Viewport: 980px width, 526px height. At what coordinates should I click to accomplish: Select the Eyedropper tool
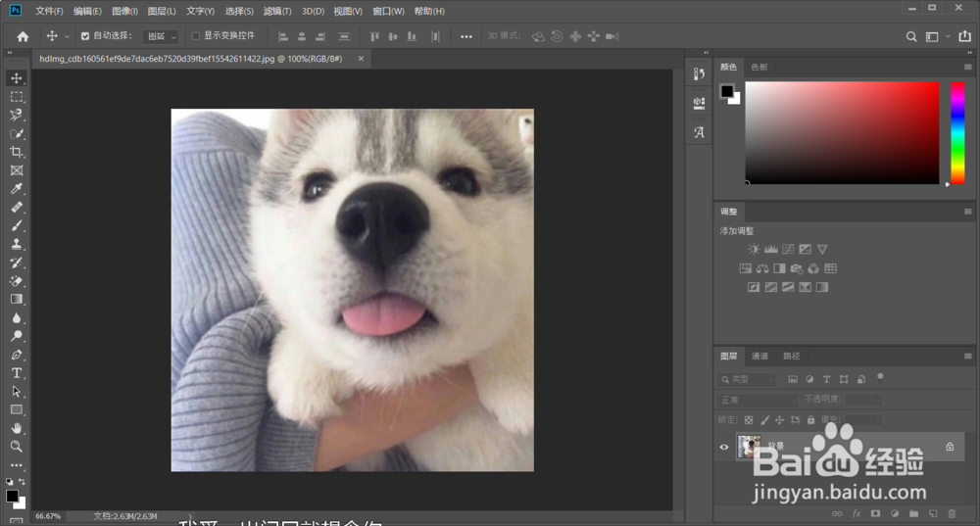click(x=17, y=189)
